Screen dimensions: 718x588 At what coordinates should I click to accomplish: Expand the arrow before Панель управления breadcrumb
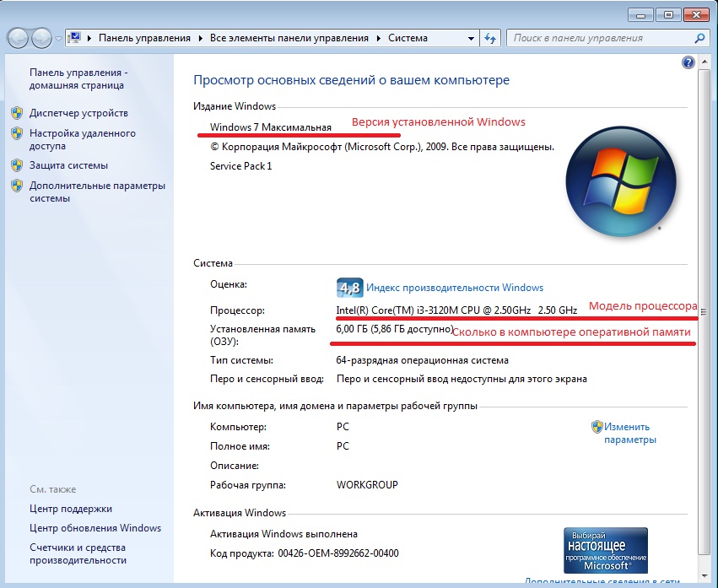pos(89,39)
